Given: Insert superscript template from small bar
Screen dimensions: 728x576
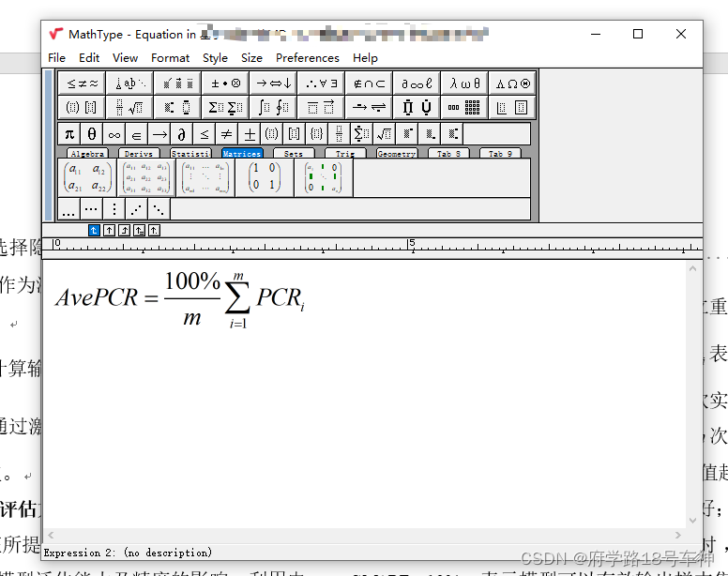Looking at the screenshot, I should (407, 134).
